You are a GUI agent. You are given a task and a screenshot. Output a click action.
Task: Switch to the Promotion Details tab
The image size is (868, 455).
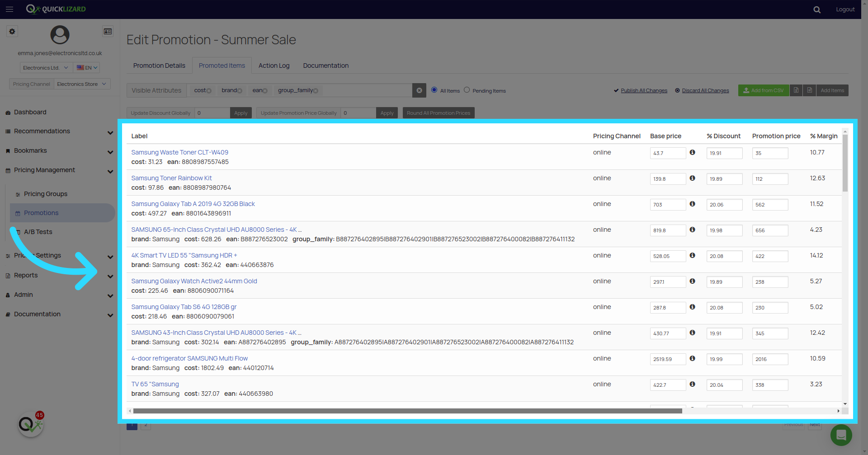point(159,66)
